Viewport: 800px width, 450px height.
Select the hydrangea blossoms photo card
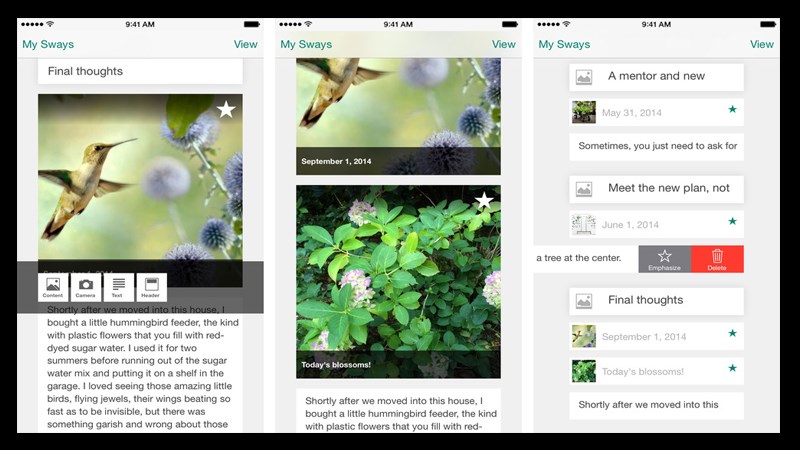398,282
